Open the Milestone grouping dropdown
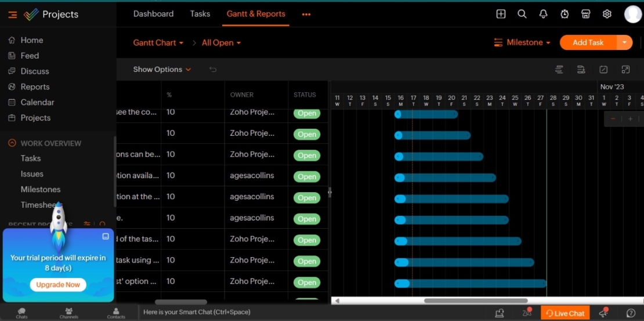The image size is (644, 321). 522,42
